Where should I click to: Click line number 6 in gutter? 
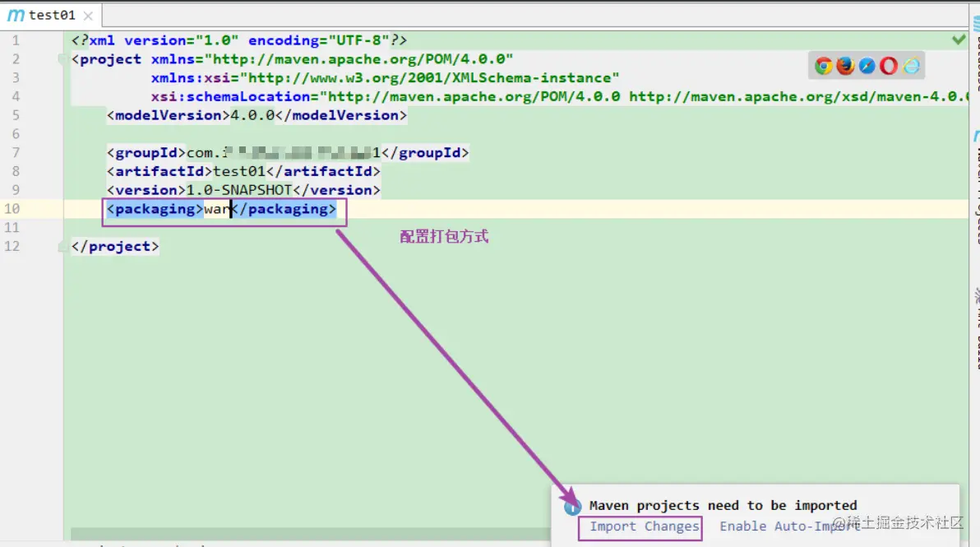tap(16, 134)
